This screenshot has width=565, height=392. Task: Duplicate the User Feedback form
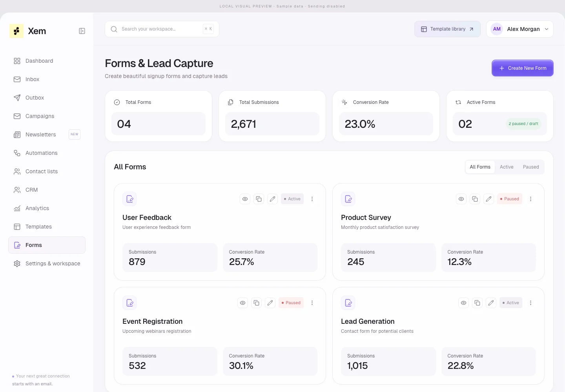(x=259, y=199)
